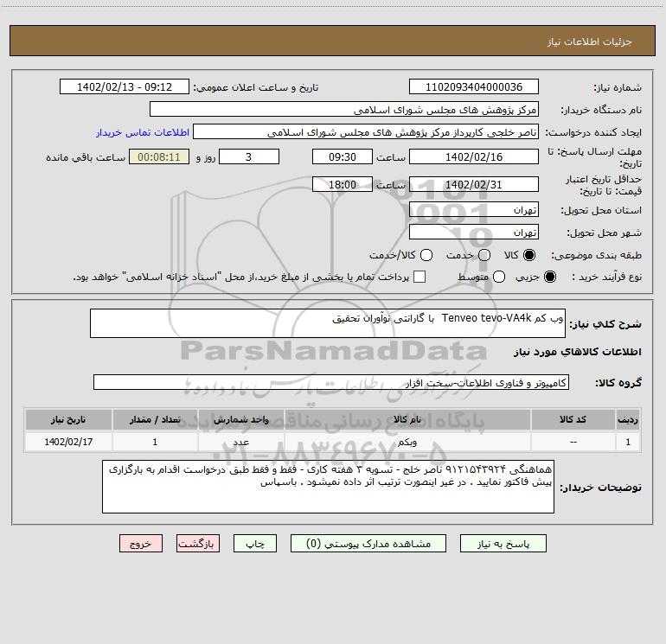Enable the اسناد خزانه اسلامی payment checkbox
666x644 pixels.
coord(419,277)
